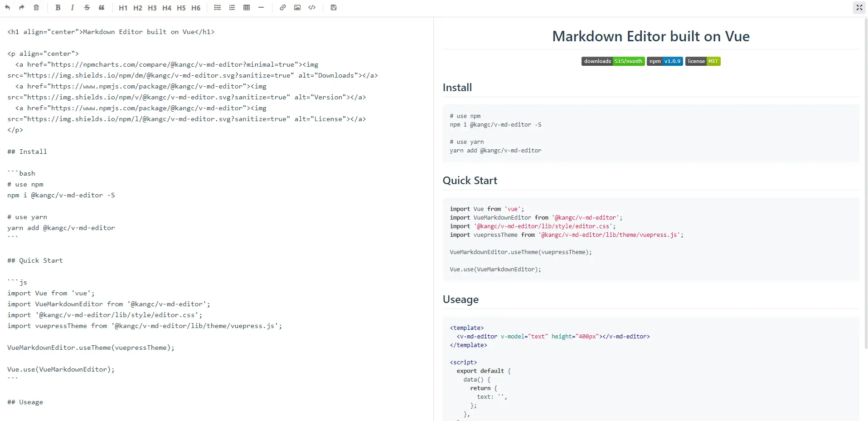Apply italic formatting

coord(73,8)
